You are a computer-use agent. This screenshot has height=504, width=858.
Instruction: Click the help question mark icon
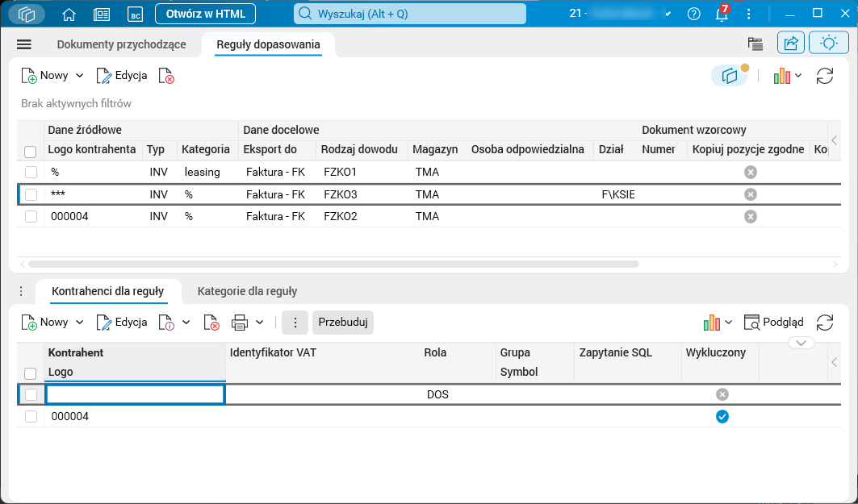(694, 15)
